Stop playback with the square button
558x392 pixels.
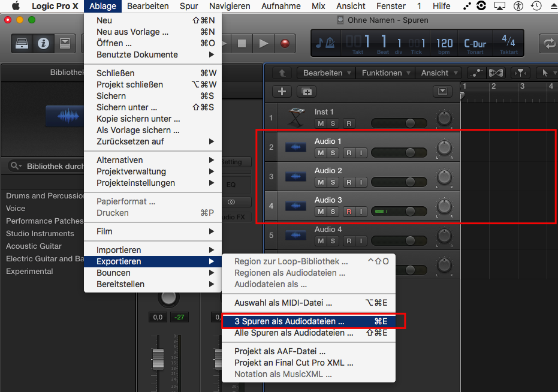pos(242,43)
